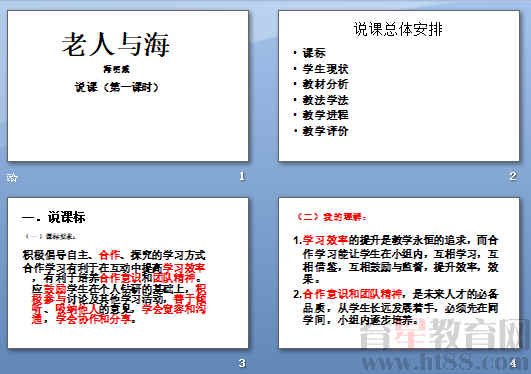Click slide number 2 label
This screenshot has height=374, width=531.
click(513, 176)
